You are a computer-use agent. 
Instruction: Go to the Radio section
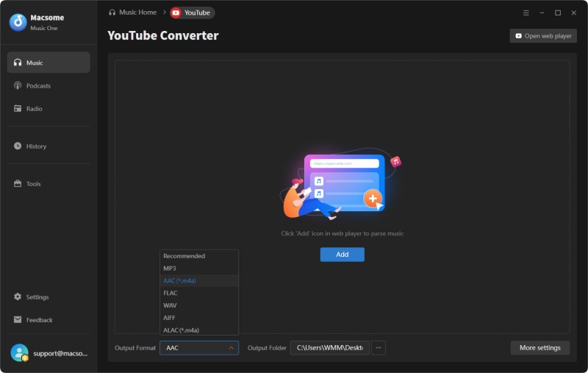click(x=49, y=108)
